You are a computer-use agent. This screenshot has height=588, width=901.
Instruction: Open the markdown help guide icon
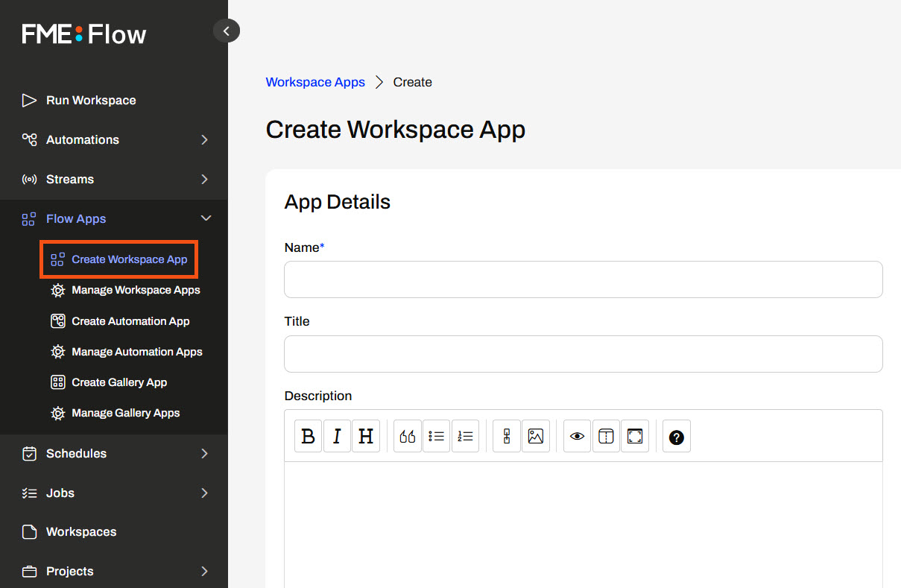tap(676, 437)
